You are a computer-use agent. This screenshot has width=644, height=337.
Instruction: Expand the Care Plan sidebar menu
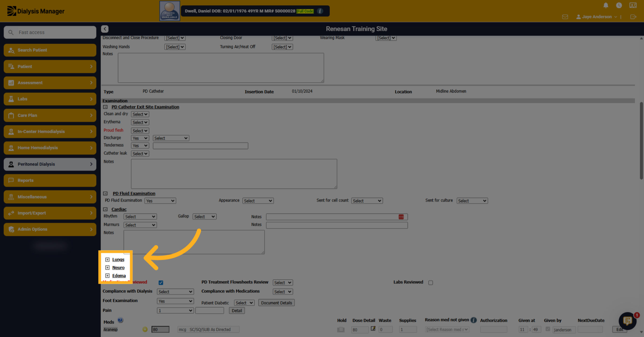point(50,115)
